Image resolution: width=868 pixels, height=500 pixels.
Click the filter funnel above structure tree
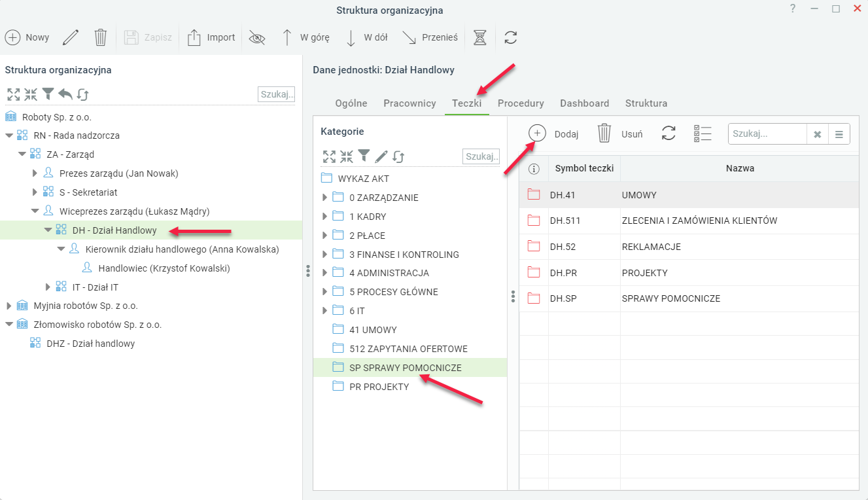pyautogui.click(x=48, y=94)
